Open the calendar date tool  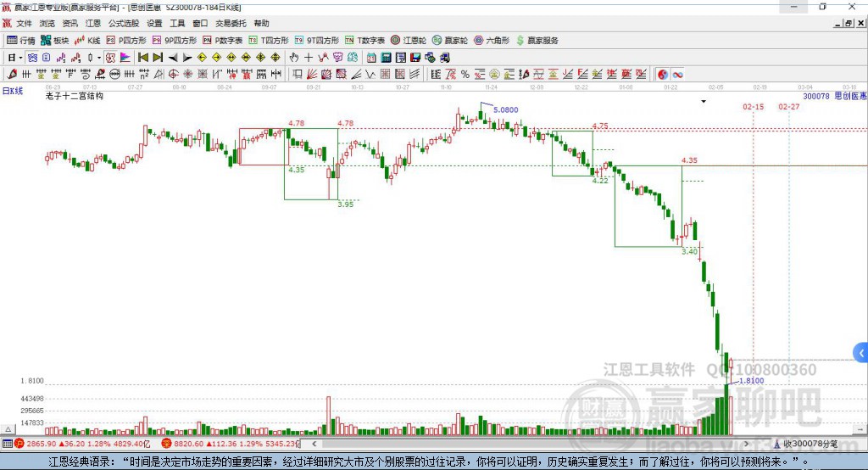[x=371, y=58]
